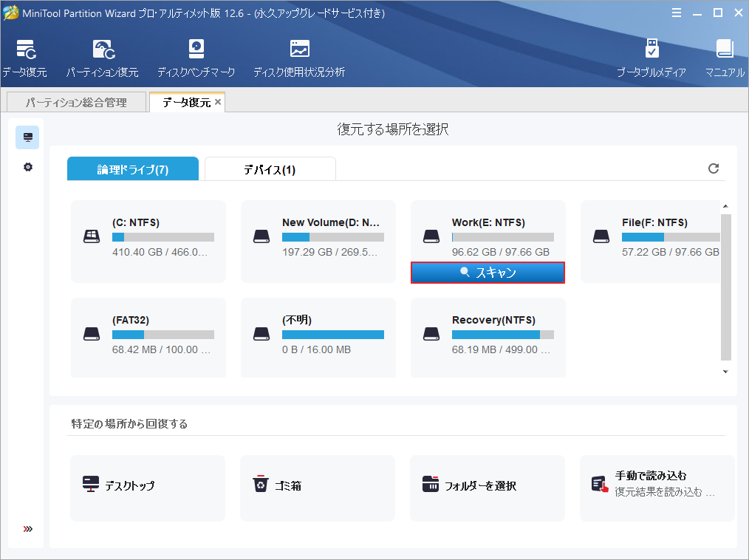749x560 pixels.
Task: Switch to the デバイス(1) tab
Action: tap(270, 169)
